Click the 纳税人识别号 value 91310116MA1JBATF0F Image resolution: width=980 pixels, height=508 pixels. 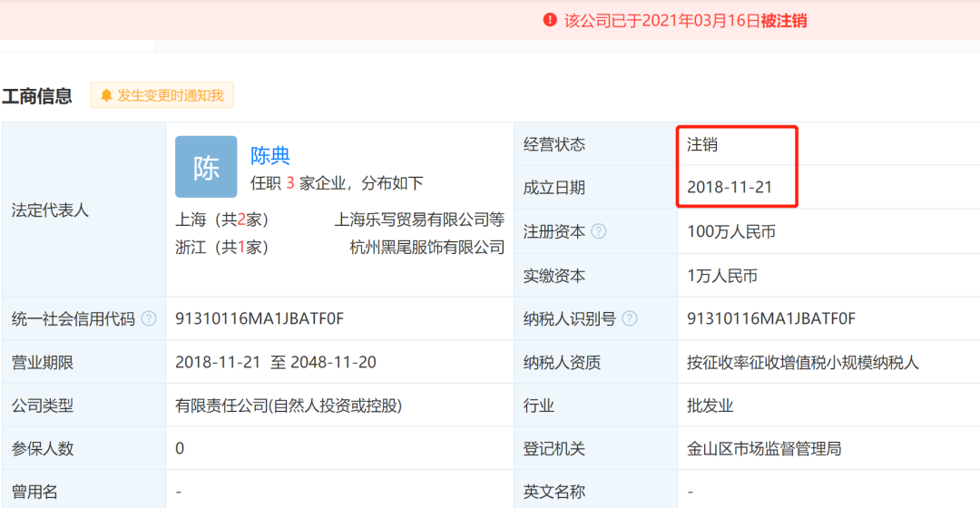[x=771, y=318]
